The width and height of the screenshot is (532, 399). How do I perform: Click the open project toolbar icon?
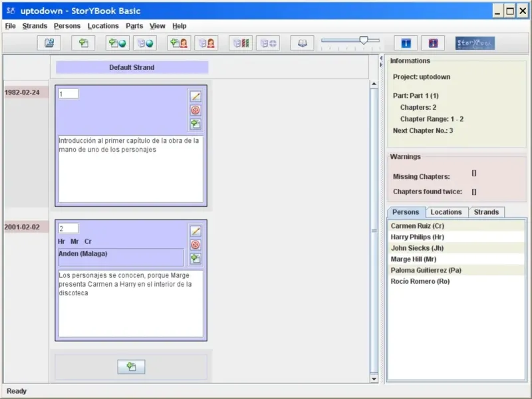tap(49, 43)
